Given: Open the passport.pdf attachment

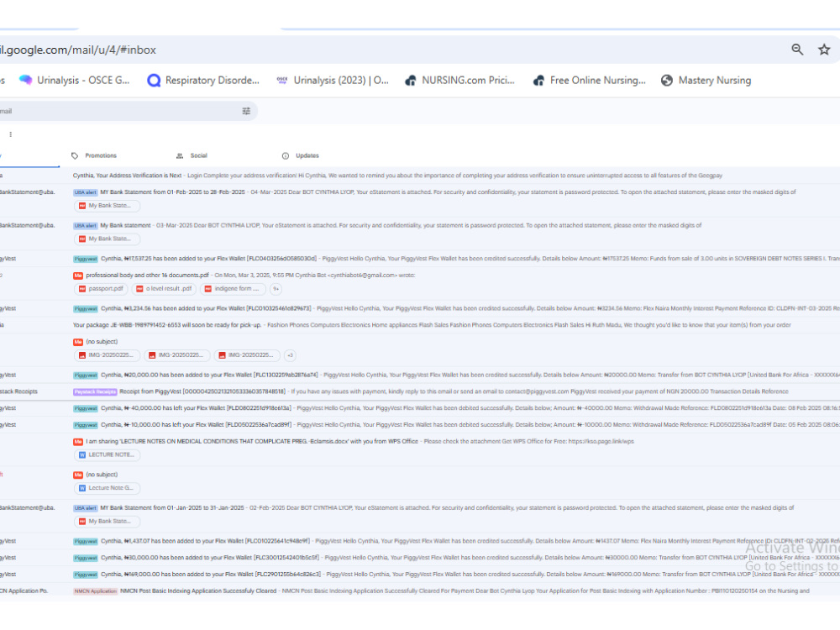Looking at the screenshot, I should point(102,289).
